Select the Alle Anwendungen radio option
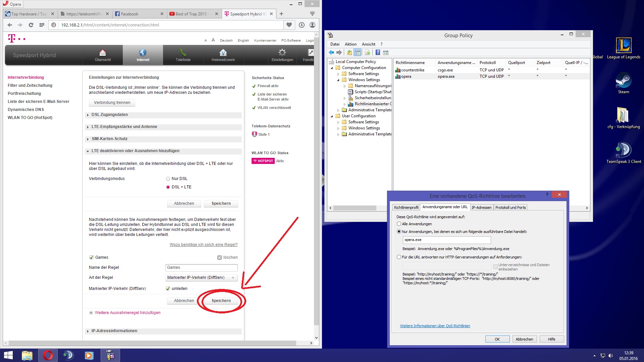Image resolution: width=644 pixels, height=362 pixels. point(399,224)
